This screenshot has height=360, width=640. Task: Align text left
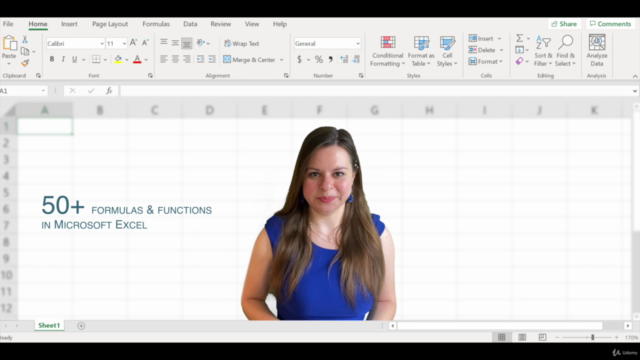pyautogui.click(x=164, y=60)
